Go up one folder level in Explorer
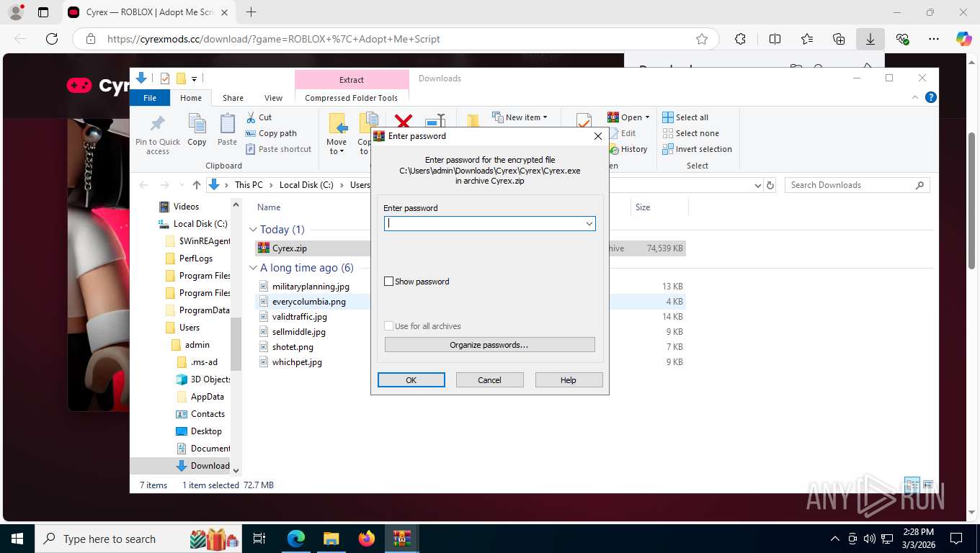Viewport: 980px width, 553px height. point(196,185)
